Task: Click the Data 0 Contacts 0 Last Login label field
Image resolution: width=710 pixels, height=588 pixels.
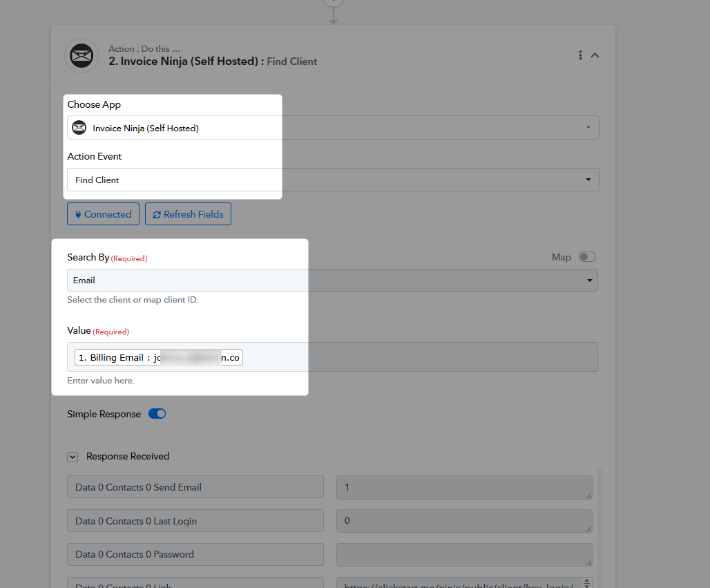Action: pos(195,520)
